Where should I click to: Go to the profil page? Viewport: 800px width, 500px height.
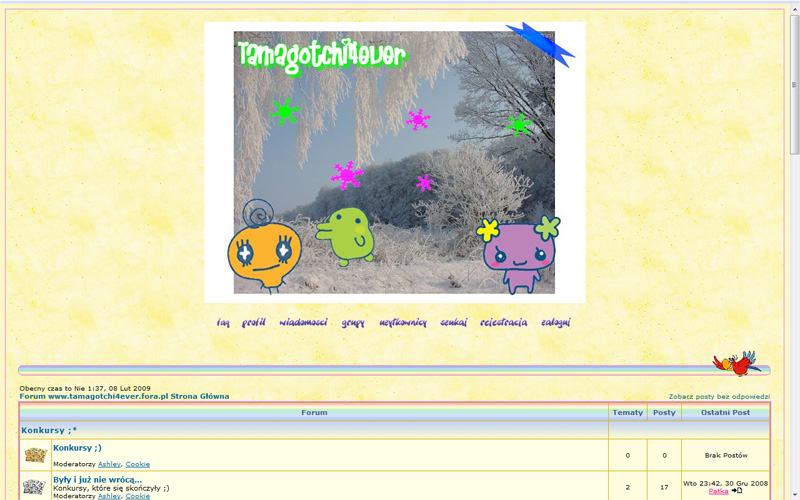[254, 323]
